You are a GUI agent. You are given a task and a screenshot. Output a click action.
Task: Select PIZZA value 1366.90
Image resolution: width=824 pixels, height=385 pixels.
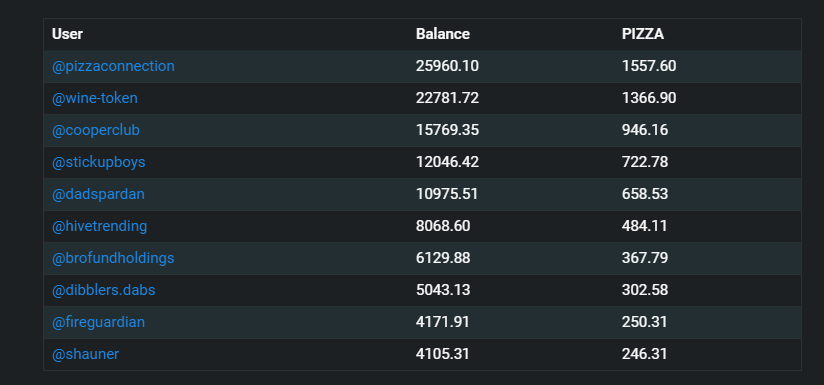(649, 98)
